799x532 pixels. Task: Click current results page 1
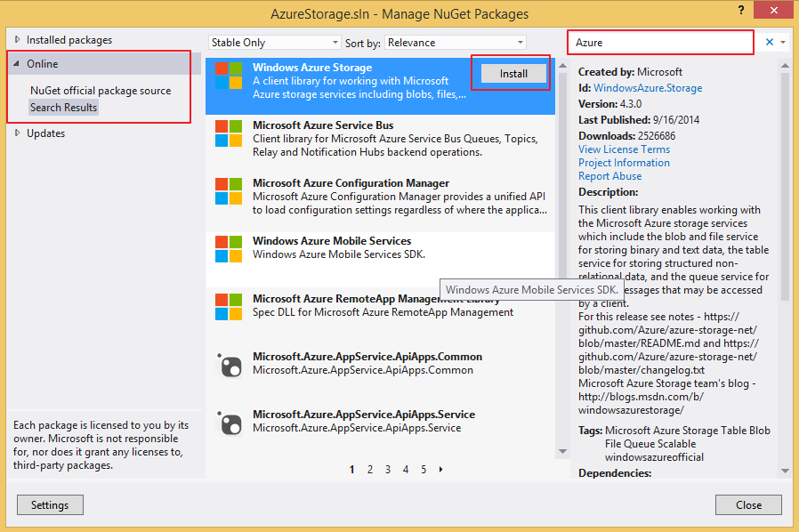click(351, 470)
